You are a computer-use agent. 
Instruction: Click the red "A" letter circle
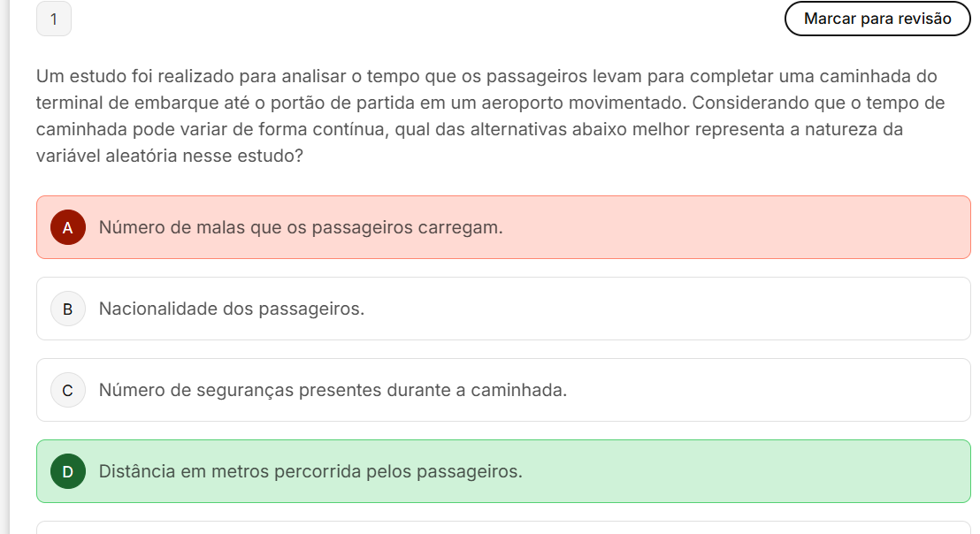pyautogui.click(x=68, y=227)
